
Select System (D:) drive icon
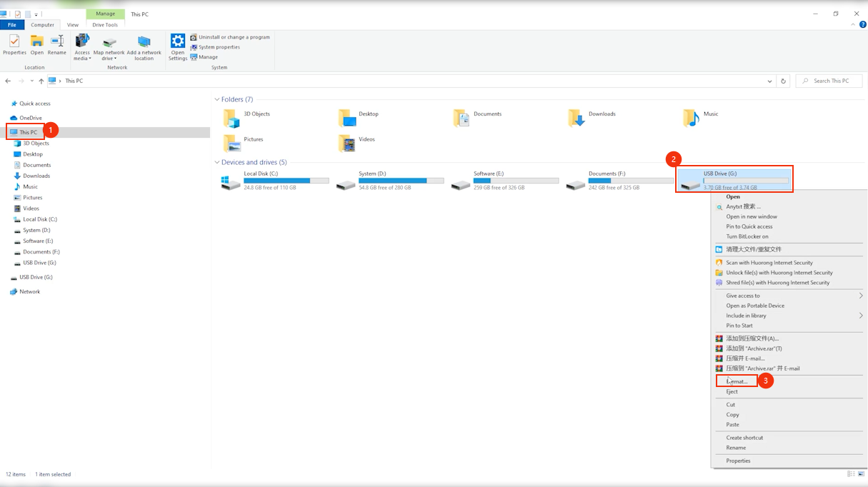(346, 184)
